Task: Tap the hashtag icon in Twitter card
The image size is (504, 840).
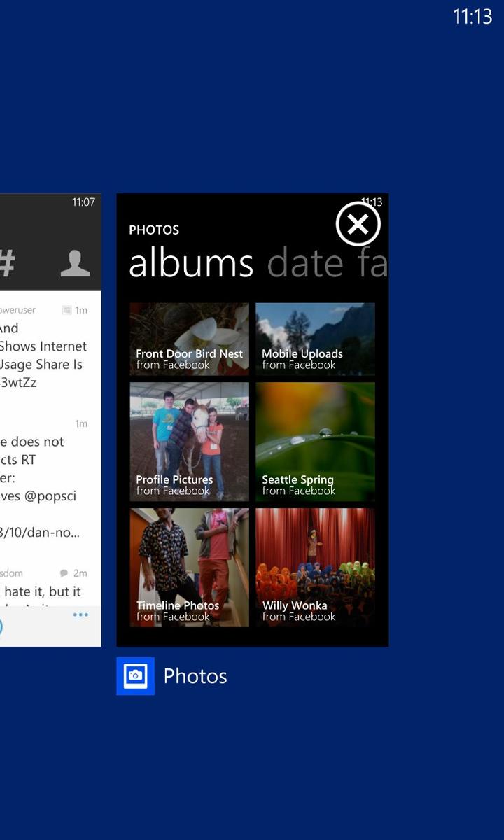Action: click(6, 263)
